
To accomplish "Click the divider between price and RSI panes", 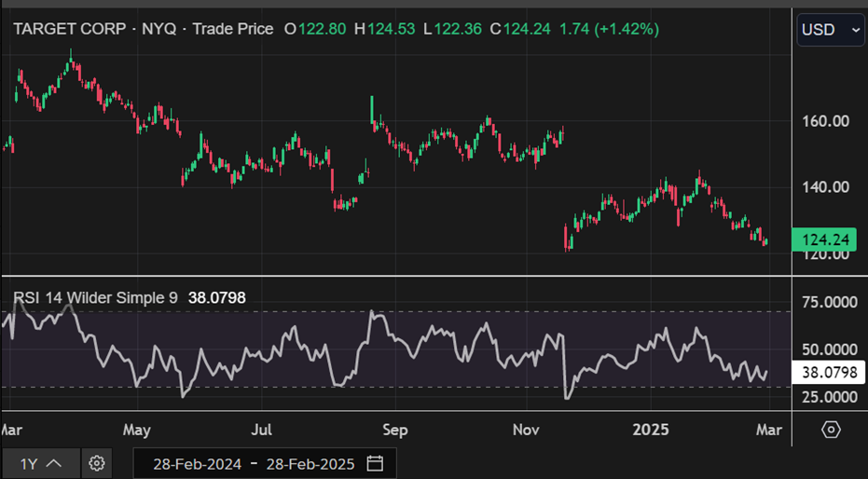I will pyautogui.click(x=396, y=276).
